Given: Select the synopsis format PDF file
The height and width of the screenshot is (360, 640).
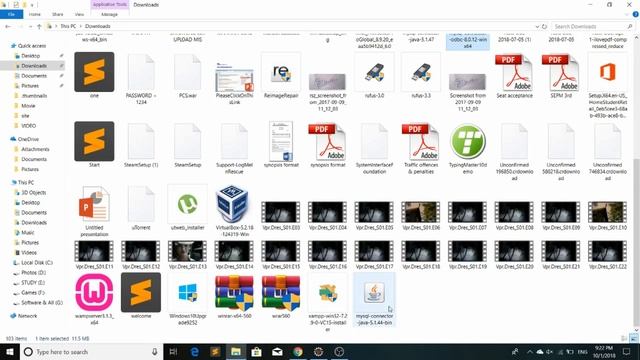Looking at the screenshot, I should (x=328, y=142).
